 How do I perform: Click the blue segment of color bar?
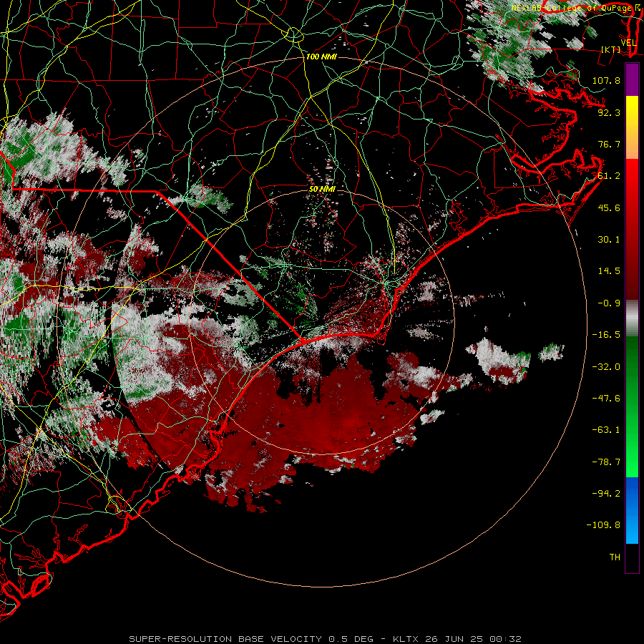pos(632,510)
